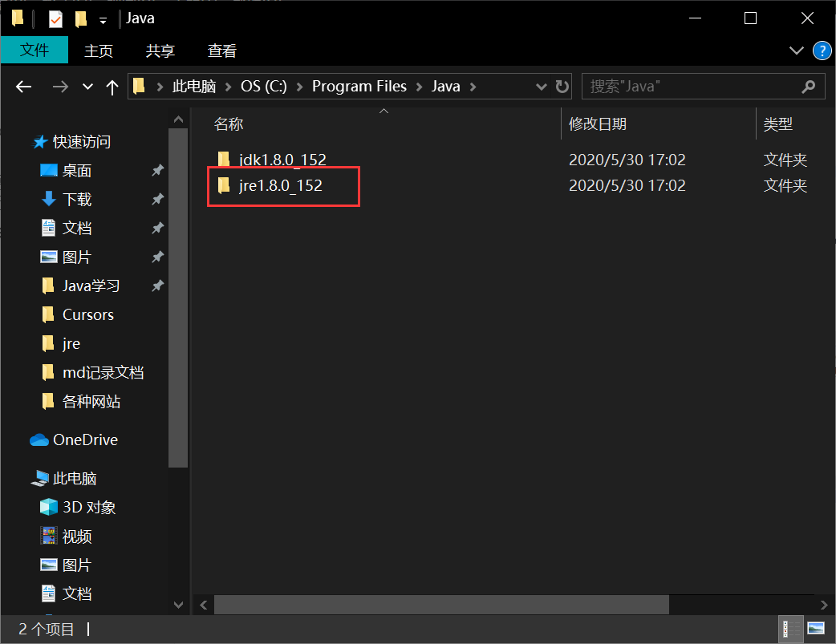Click the modified date of jdk1.8.0_152

coord(627,160)
